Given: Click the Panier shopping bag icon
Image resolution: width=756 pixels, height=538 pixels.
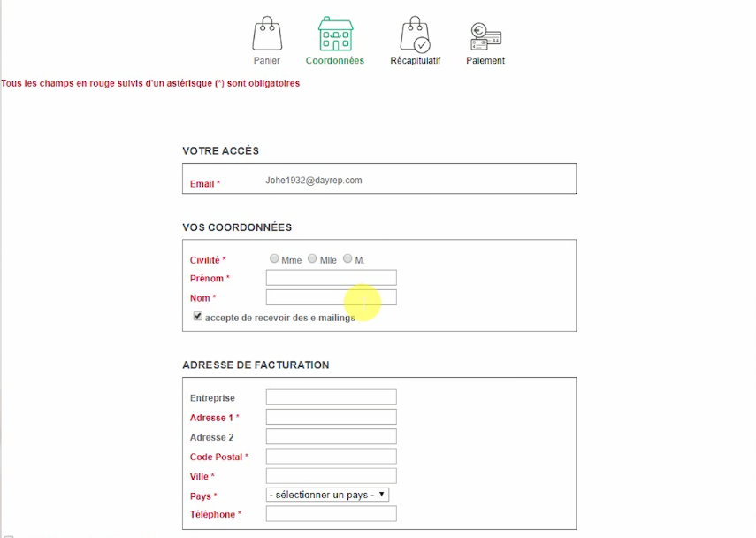Looking at the screenshot, I should point(267,34).
